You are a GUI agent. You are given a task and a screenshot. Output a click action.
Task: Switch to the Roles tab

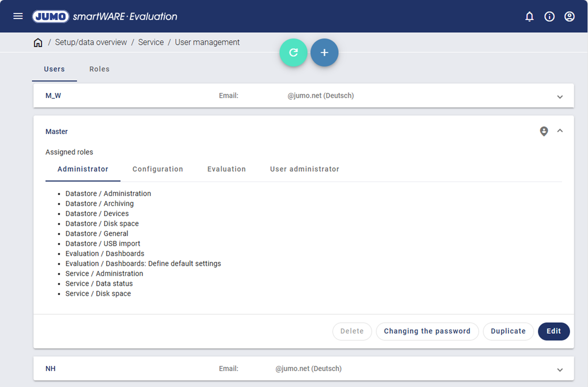coord(99,69)
